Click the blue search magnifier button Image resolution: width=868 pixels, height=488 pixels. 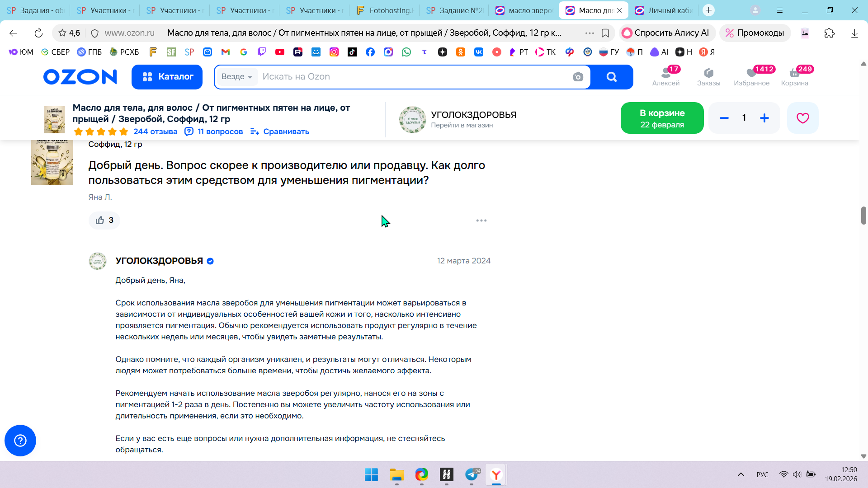[x=611, y=77]
